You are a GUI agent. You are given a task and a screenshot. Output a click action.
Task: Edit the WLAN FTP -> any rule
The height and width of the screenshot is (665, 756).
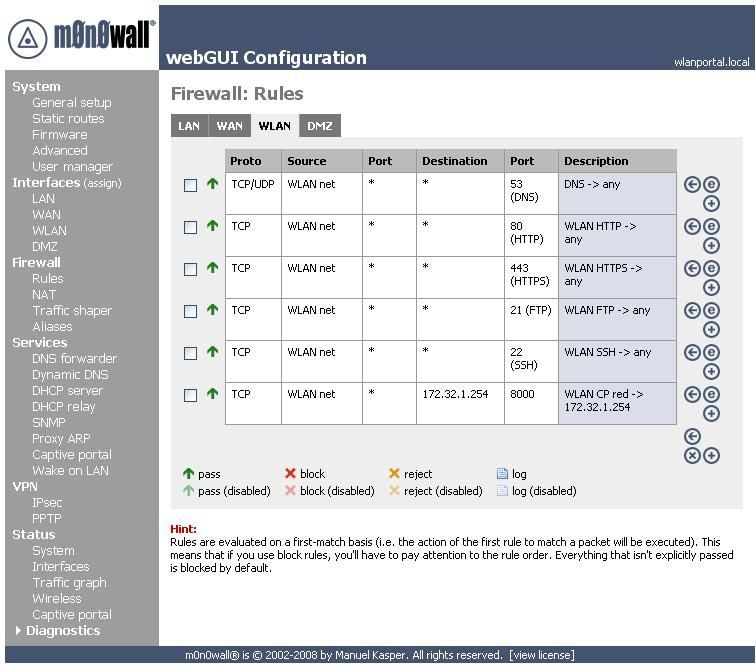click(711, 310)
